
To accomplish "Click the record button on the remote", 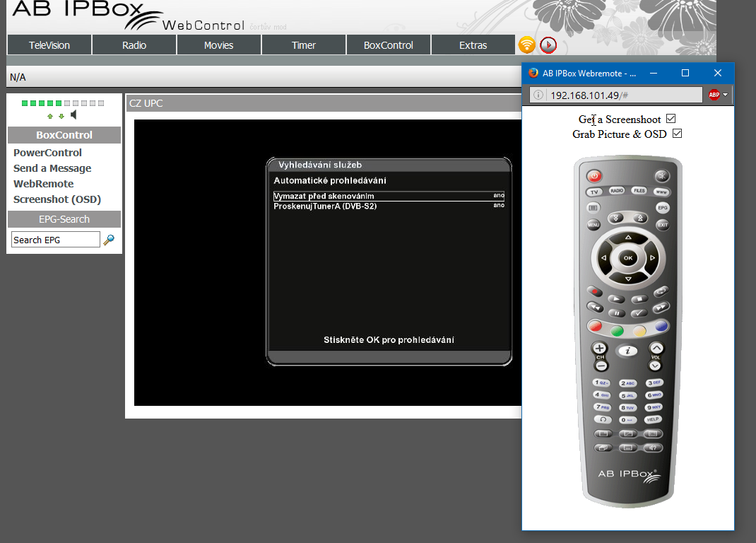I will click(595, 291).
